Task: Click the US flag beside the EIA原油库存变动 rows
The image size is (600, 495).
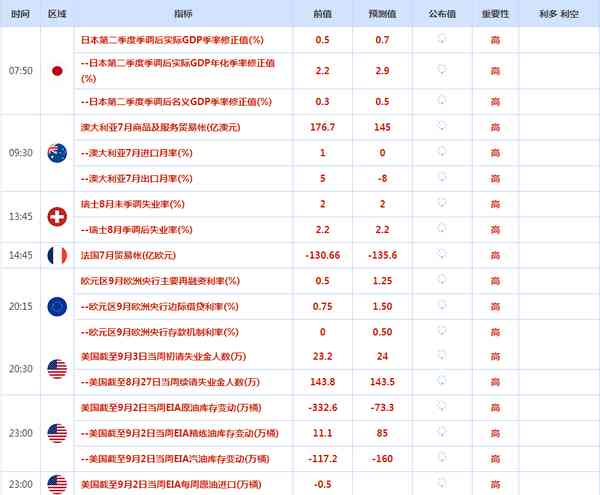Action: (x=57, y=433)
